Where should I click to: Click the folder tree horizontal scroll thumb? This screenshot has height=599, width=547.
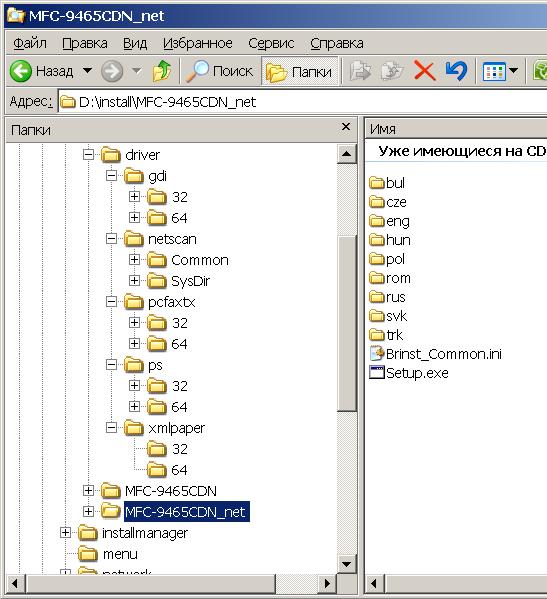150,584
